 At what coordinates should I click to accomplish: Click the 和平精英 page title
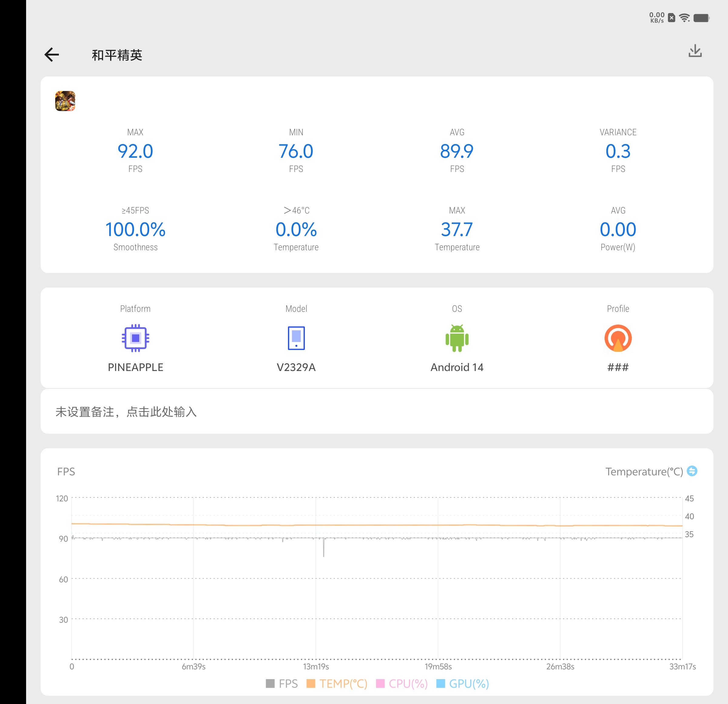[x=117, y=55]
